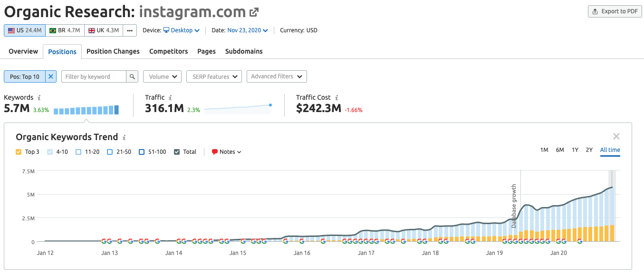Uncheck the Total line checkbox
This screenshot has height=273, width=644.
click(177, 152)
